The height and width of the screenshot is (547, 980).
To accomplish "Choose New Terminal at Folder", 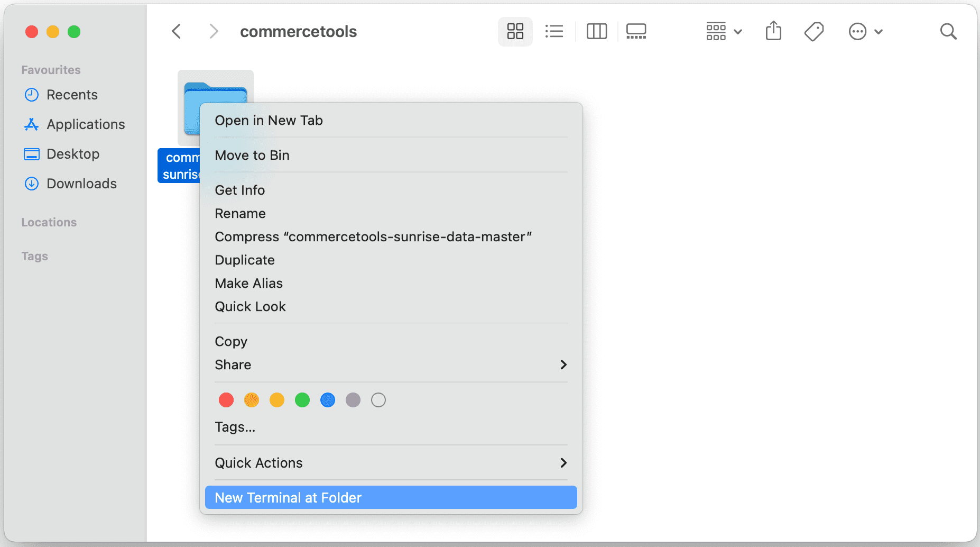I will click(288, 498).
